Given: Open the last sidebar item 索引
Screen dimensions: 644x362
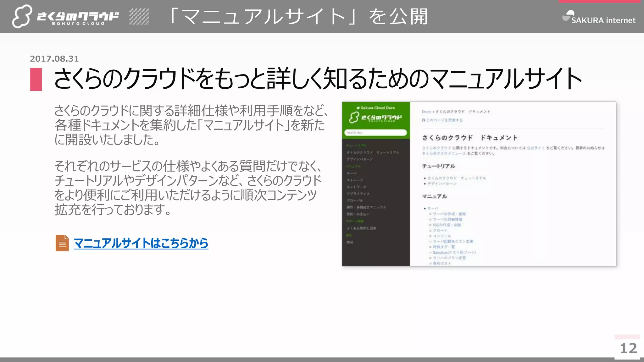Looking at the screenshot, I should 350,242.
